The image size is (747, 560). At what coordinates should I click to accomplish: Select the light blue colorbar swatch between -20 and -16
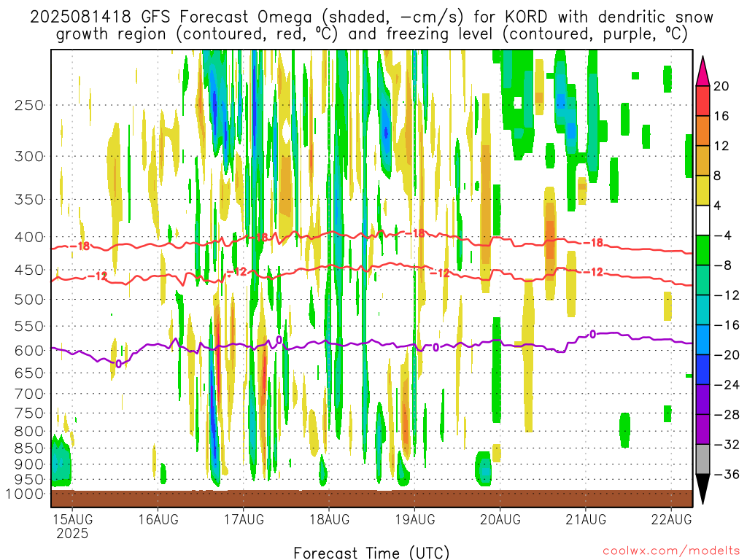click(x=703, y=340)
